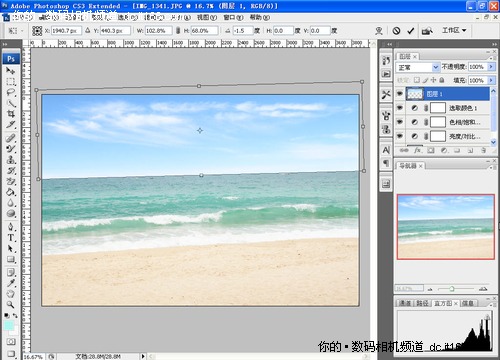The width and height of the screenshot is (500, 360).
Task: Open the Layers panel options menu
Action: coord(491,57)
